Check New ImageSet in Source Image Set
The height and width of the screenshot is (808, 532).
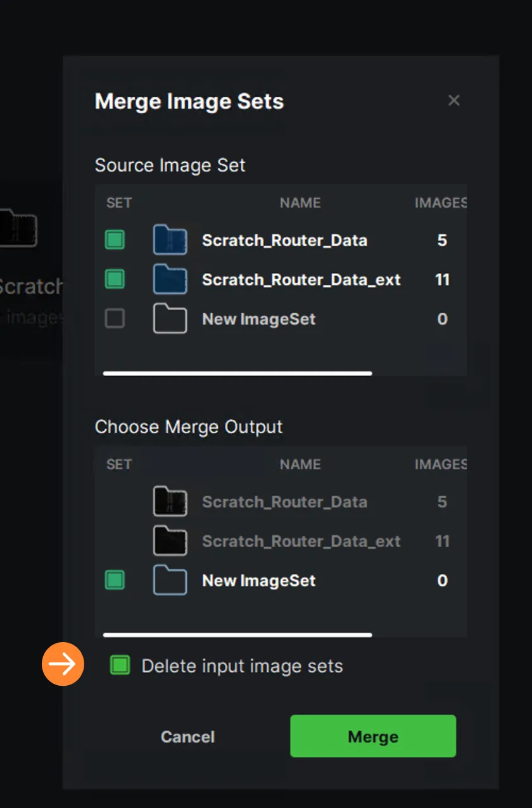tap(115, 319)
